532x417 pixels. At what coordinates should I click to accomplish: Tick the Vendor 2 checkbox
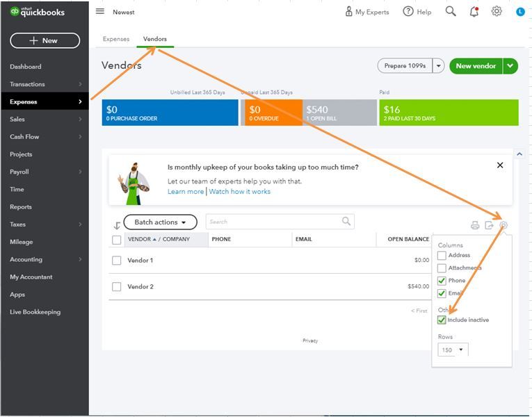[116, 287]
